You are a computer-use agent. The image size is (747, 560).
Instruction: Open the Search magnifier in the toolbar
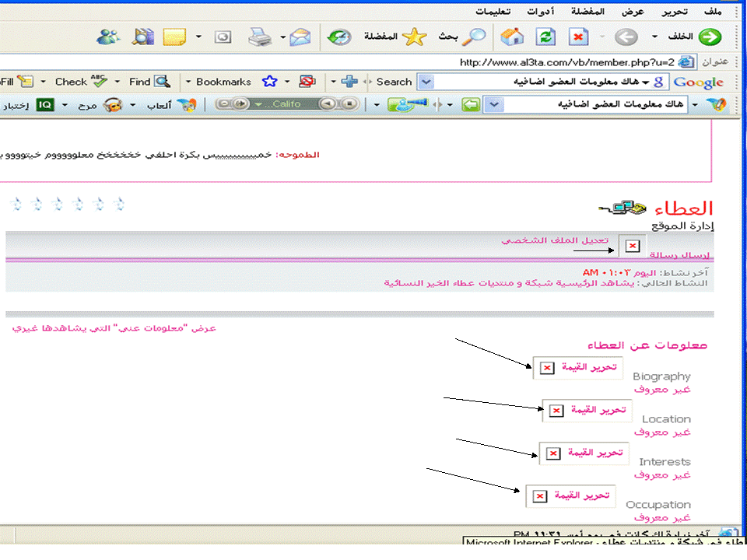[475, 37]
